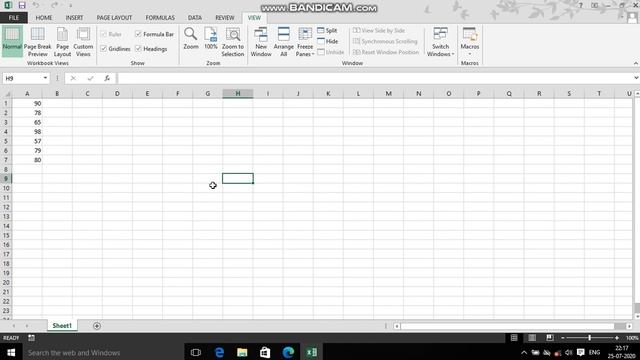Click cell A7 containing 80
640x360 pixels.
tap(27, 160)
